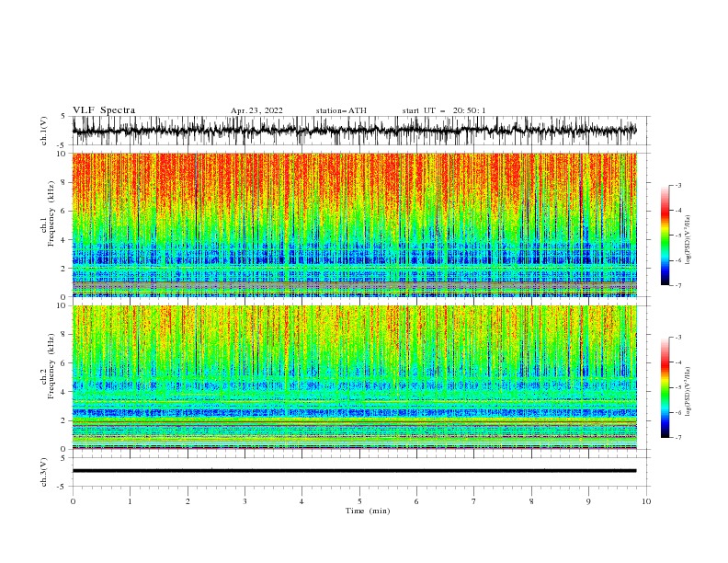Click inside the ch.2 spectrogram panel
Screen dimensions: 728x563
pyautogui.click(x=354, y=377)
